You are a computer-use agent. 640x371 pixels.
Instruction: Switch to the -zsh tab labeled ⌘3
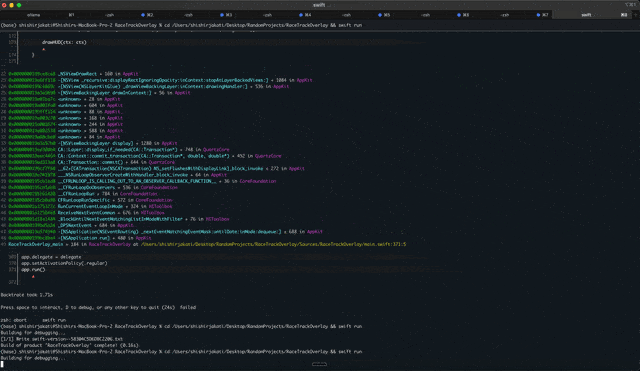coord(198,15)
